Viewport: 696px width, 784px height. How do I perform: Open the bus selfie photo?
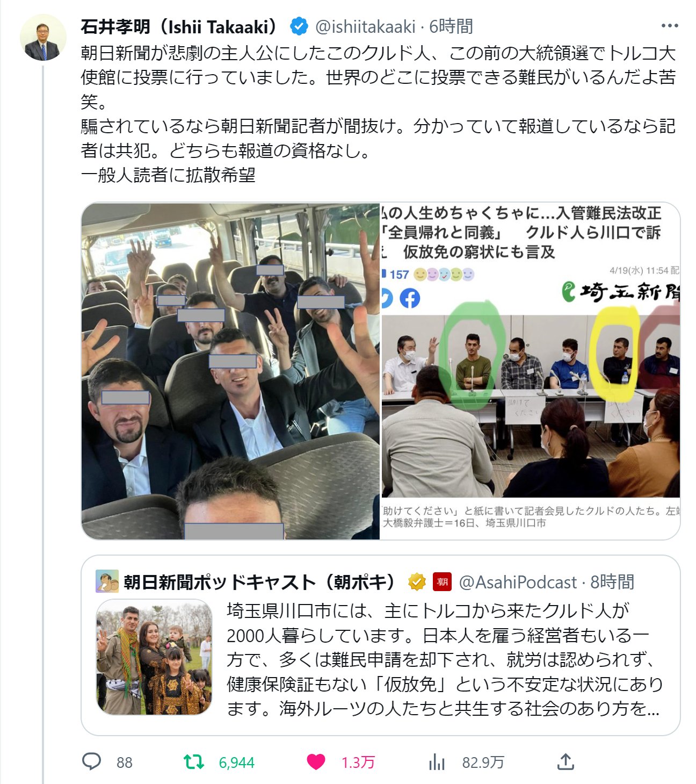click(230, 371)
